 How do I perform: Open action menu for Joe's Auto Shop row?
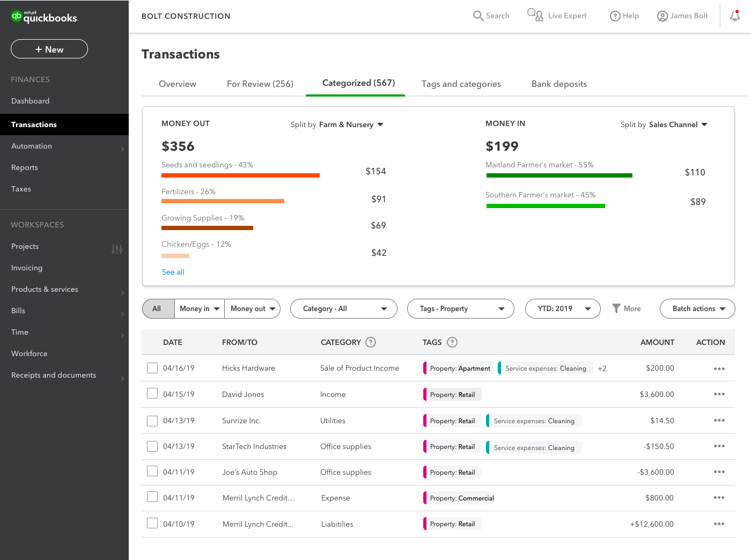[x=719, y=472]
